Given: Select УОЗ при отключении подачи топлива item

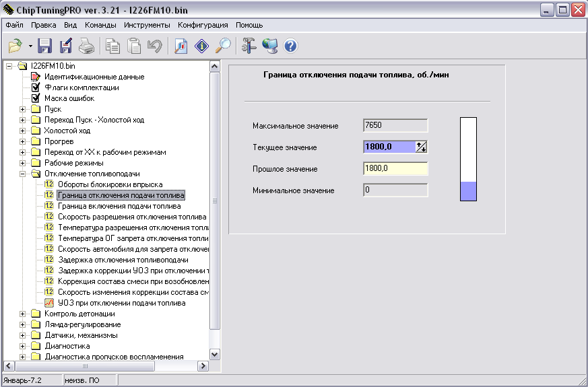Looking at the screenshot, I should click(x=121, y=303).
